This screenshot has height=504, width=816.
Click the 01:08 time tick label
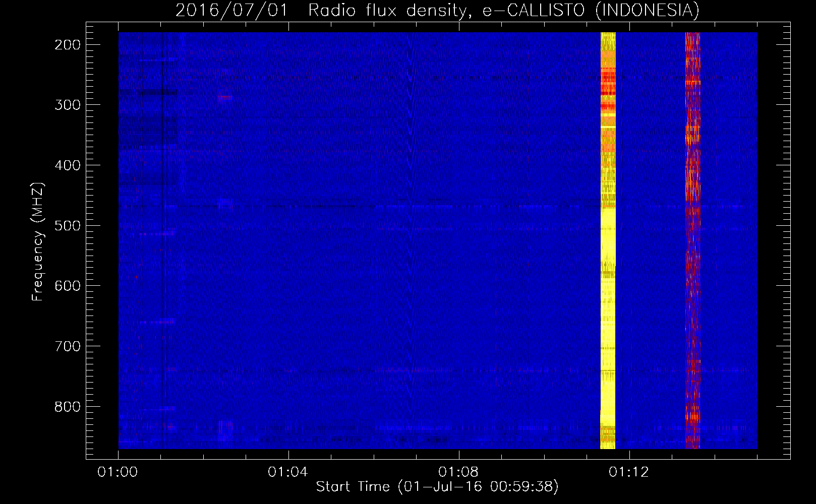click(458, 472)
